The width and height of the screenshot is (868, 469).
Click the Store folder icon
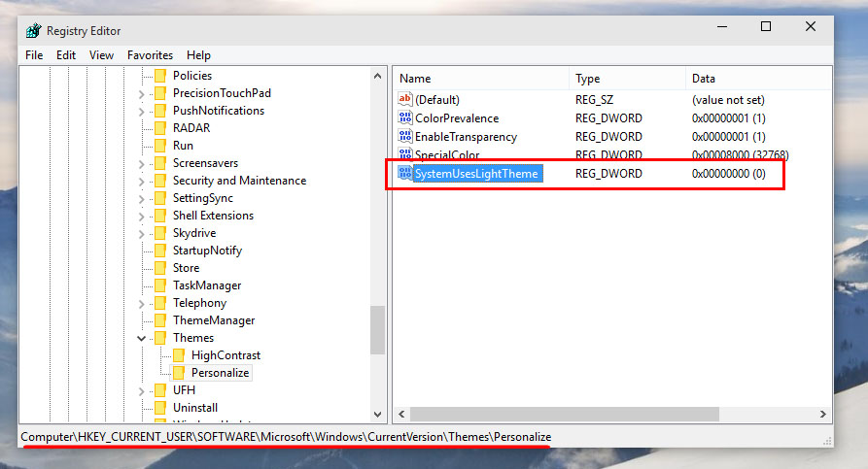pos(160,268)
